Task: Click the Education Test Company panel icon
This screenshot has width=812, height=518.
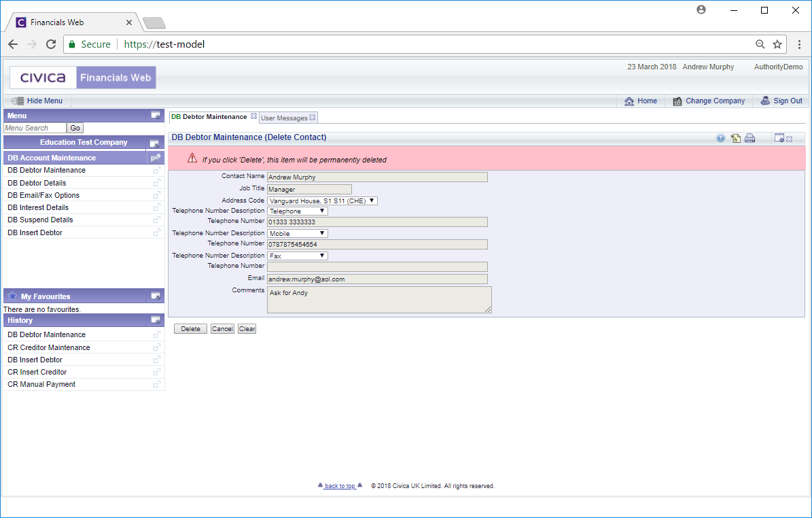Action: [154, 143]
